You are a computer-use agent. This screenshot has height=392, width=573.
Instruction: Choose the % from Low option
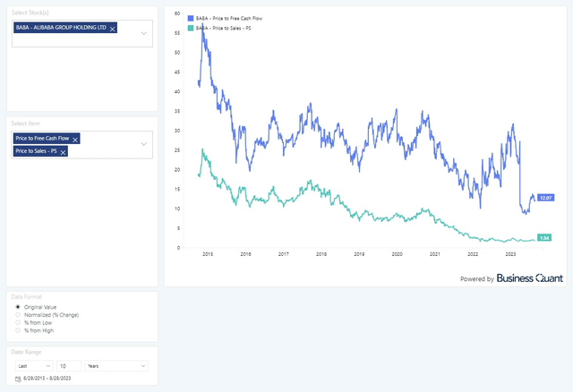click(17, 323)
